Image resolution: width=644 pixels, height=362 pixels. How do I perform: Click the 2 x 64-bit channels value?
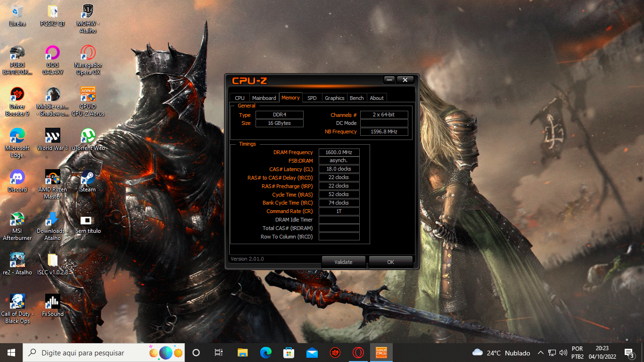point(384,115)
